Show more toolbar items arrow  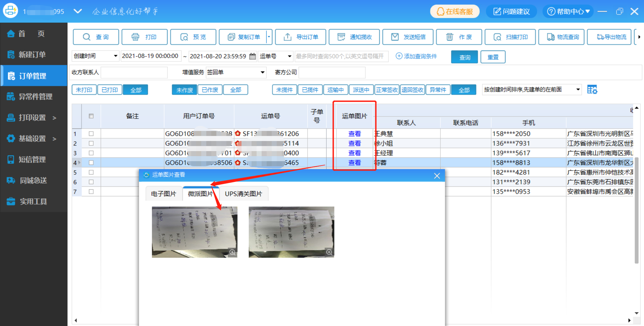coord(639,37)
